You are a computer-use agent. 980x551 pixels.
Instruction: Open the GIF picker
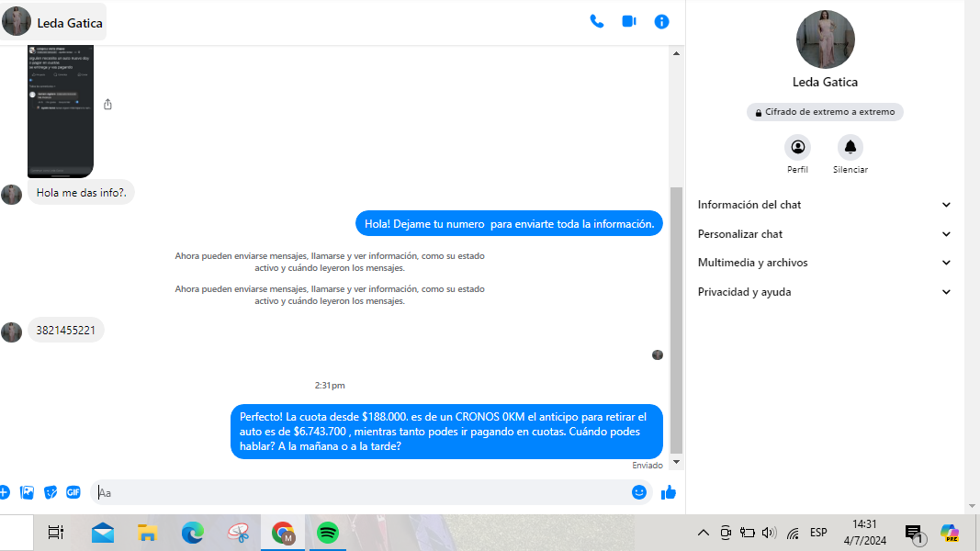click(73, 492)
